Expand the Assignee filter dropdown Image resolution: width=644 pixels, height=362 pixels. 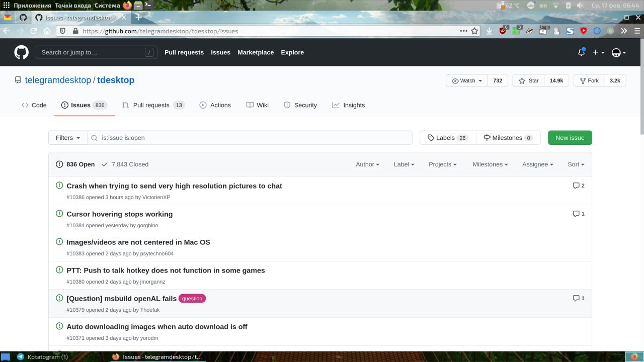pyautogui.click(x=538, y=164)
